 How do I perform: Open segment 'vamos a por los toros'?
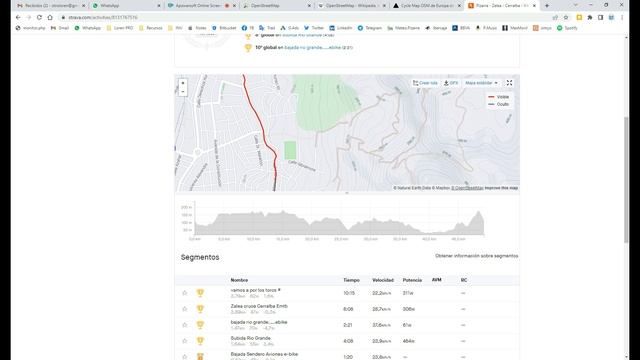[253, 290]
